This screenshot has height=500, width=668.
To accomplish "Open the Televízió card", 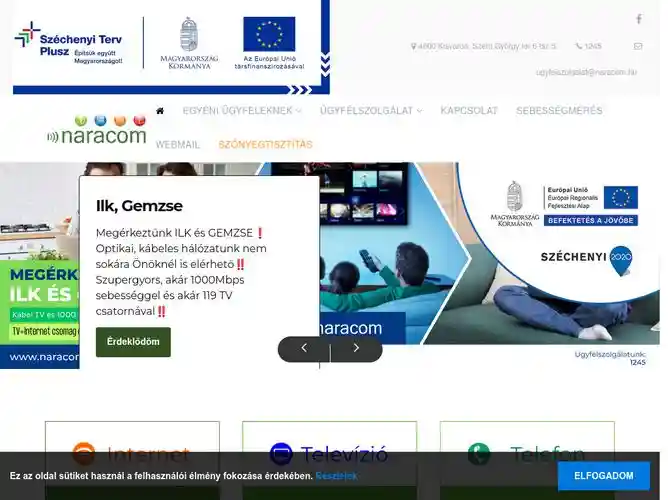I will pos(329,460).
